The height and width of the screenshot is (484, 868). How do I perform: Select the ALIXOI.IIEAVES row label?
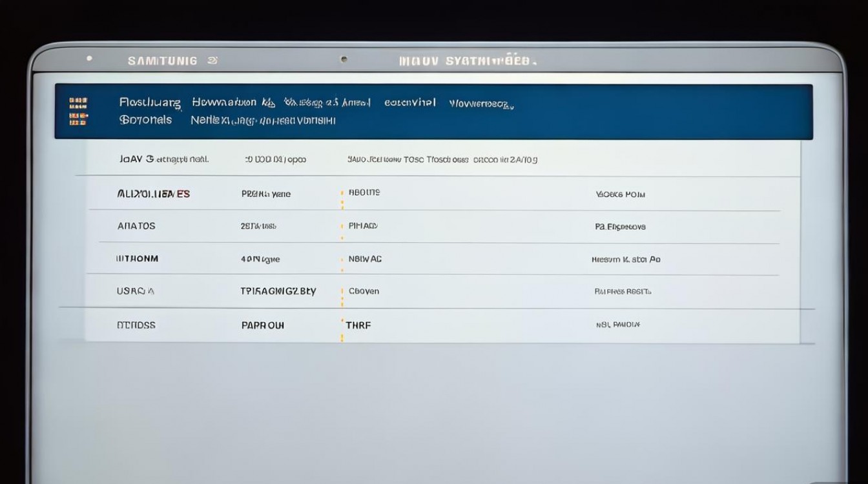pyautogui.click(x=154, y=194)
